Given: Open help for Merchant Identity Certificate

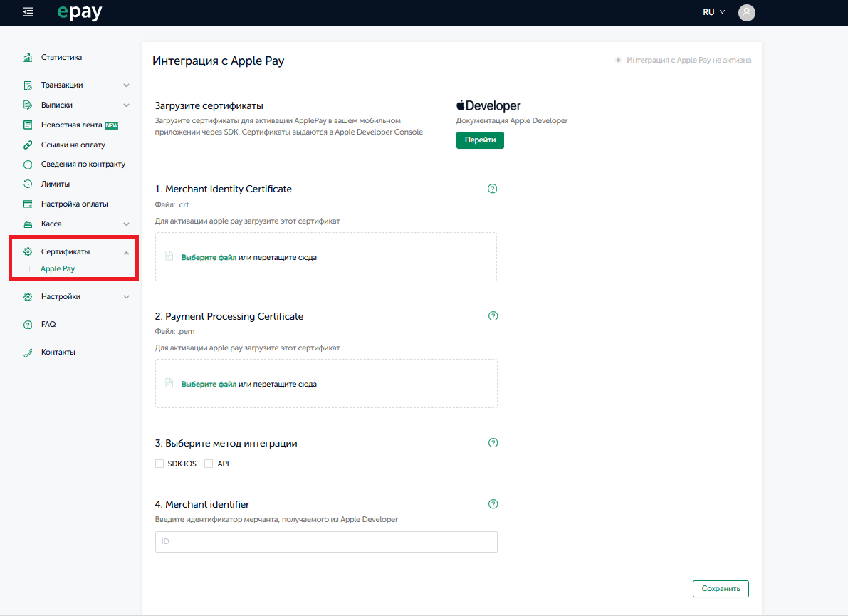Looking at the screenshot, I should click(x=492, y=189).
